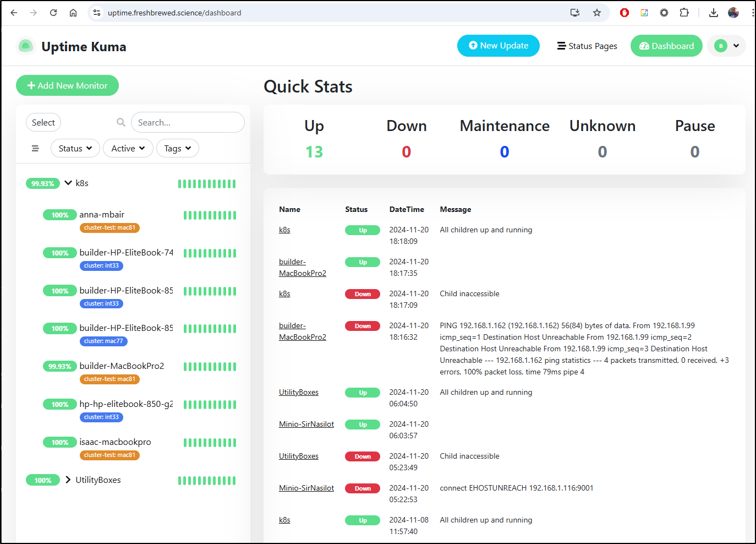This screenshot has height=544, width=756.
Task: Collapse the k8s monitor group
Action: [68, 183]
